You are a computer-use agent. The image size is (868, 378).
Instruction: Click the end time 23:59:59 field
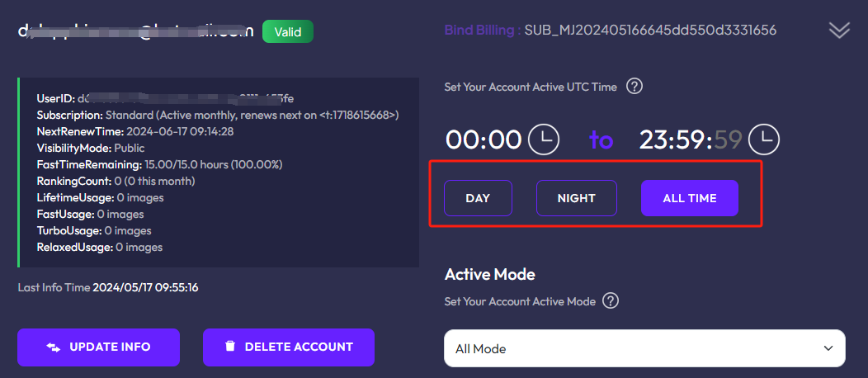point(691,139)
